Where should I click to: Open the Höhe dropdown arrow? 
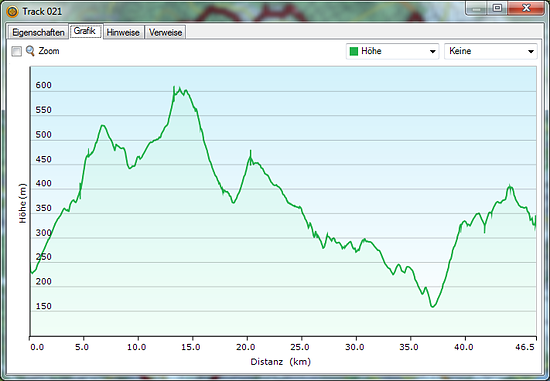click(x=433, y=52)
